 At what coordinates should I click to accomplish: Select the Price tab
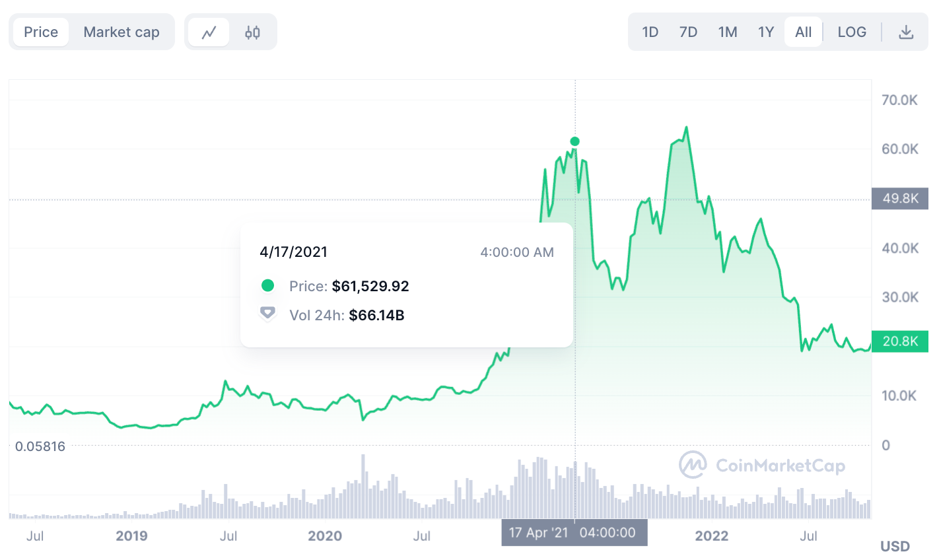[41, 32]
